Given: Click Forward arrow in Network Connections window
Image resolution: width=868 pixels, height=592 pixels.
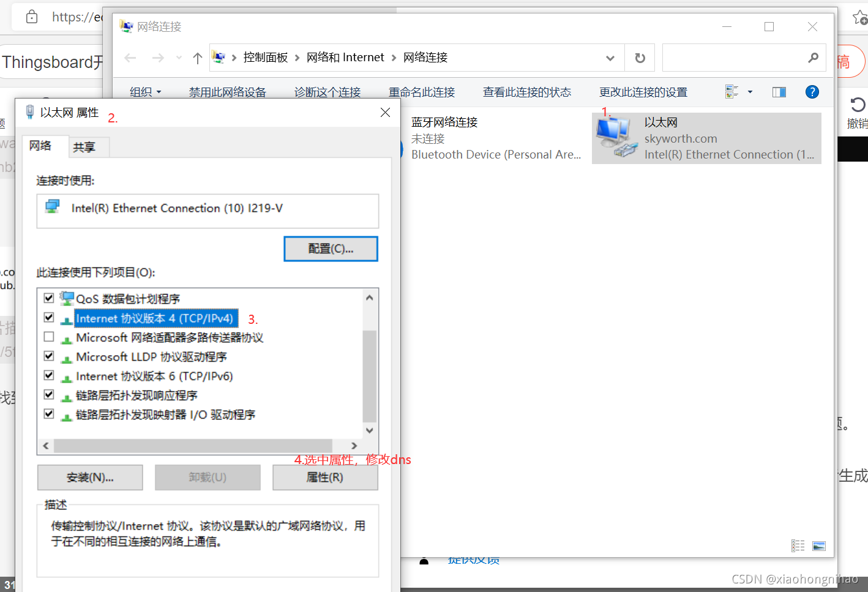Looking at the screenshot, I should [x=158, y=58].
